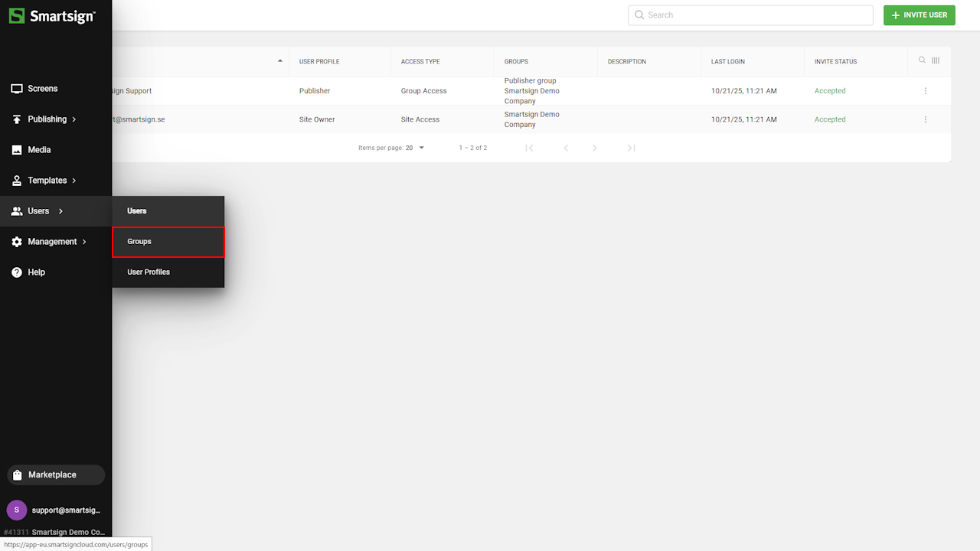Expand the Management menu
The height and width of the screenshot is (551, 980).
click(x=52, y=242)
